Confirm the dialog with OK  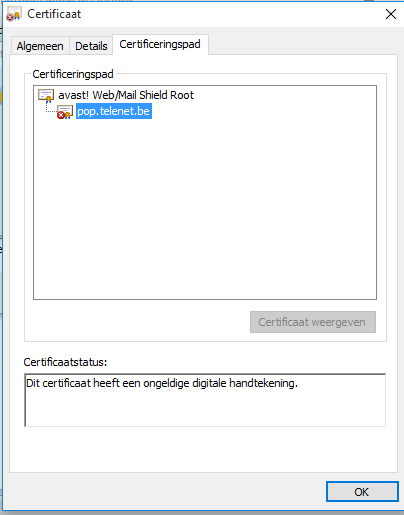pyautogui.click(x=362, y=492)
